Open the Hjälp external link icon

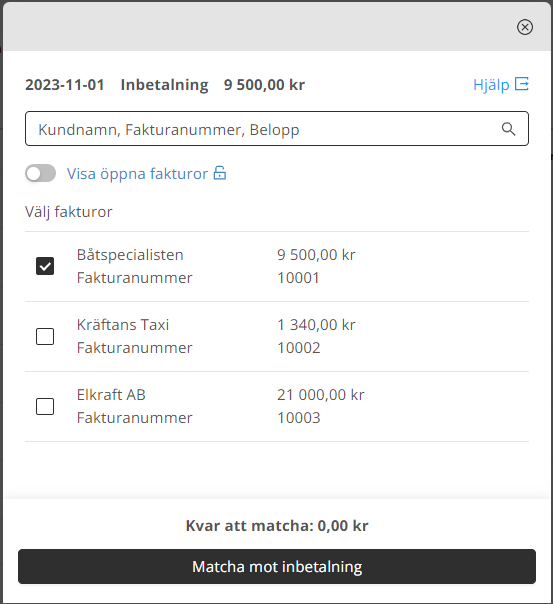click(522, 84)
